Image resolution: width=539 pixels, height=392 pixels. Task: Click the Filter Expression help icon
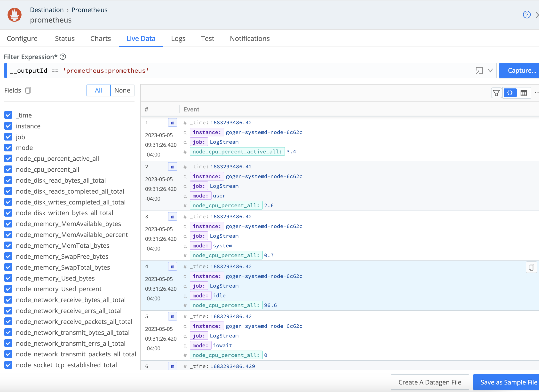pyautogui.click(x=63, y=57)
